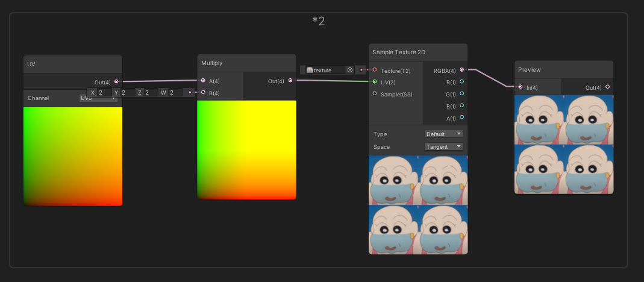Open the UV Channel dropdown

coord(99,99)
